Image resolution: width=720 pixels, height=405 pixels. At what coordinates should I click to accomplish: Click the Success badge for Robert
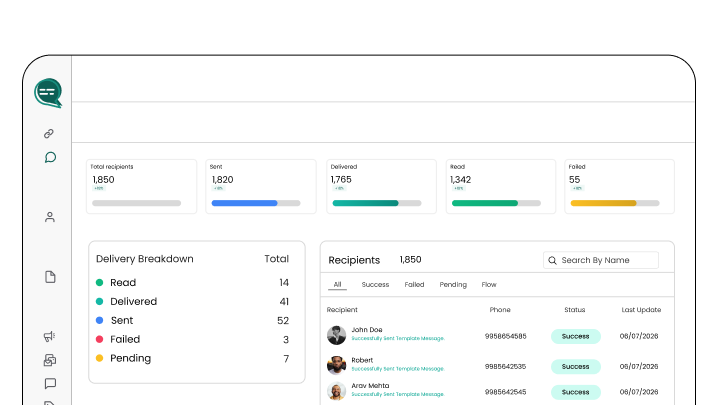pyautogui.click(x=575, y=366)
